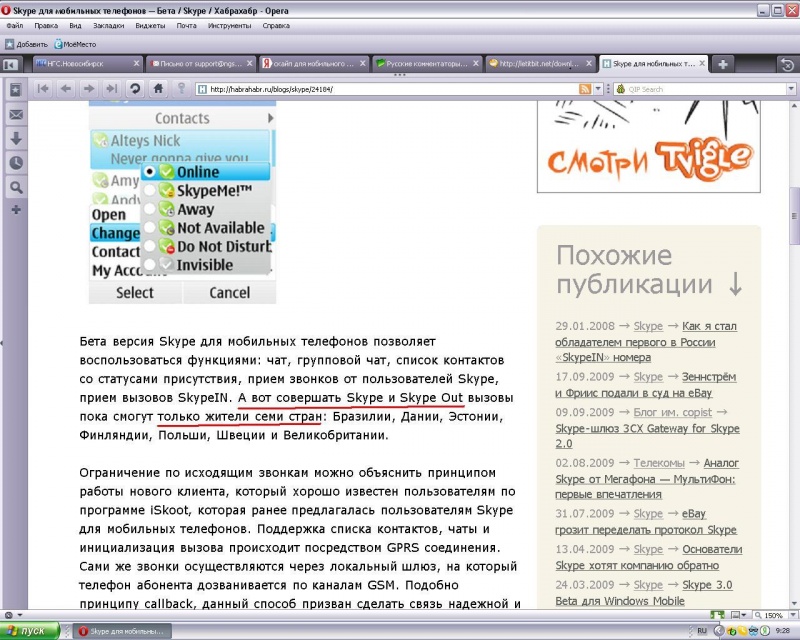Click the Back navigation arrow
The width and height of the screenshot is (800, 640).
coord(65,89)
